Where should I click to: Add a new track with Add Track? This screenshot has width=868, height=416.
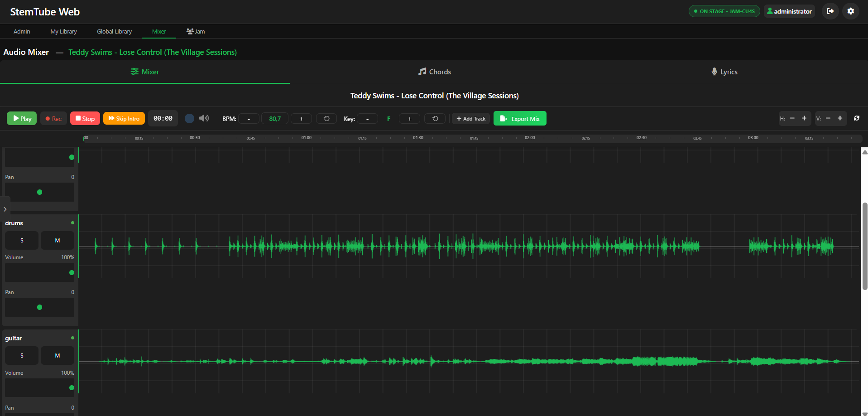[471, 119]
